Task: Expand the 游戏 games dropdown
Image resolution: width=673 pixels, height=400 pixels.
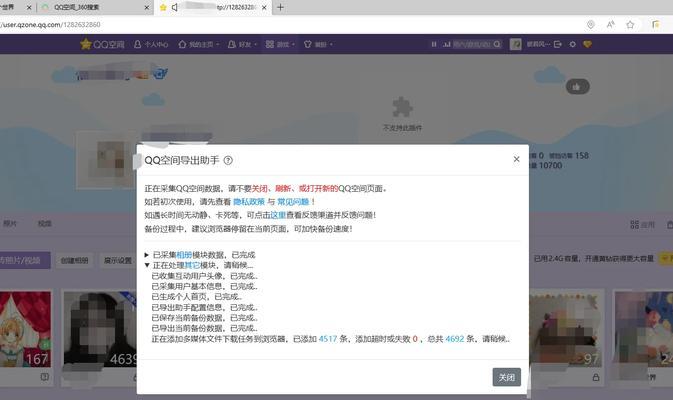Action: tap(280, 44)
